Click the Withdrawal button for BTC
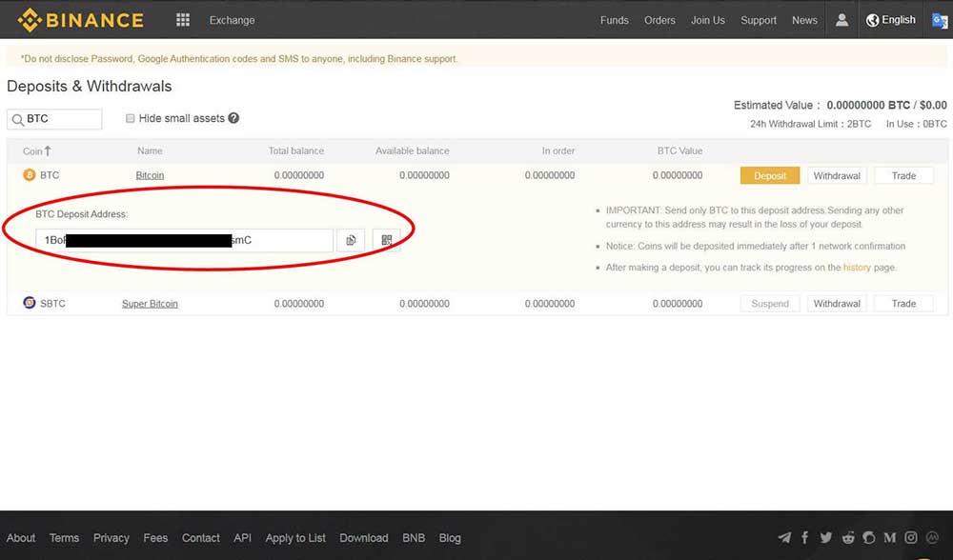Viewport: 953px width, 560px height. click(x=837, y=175)
